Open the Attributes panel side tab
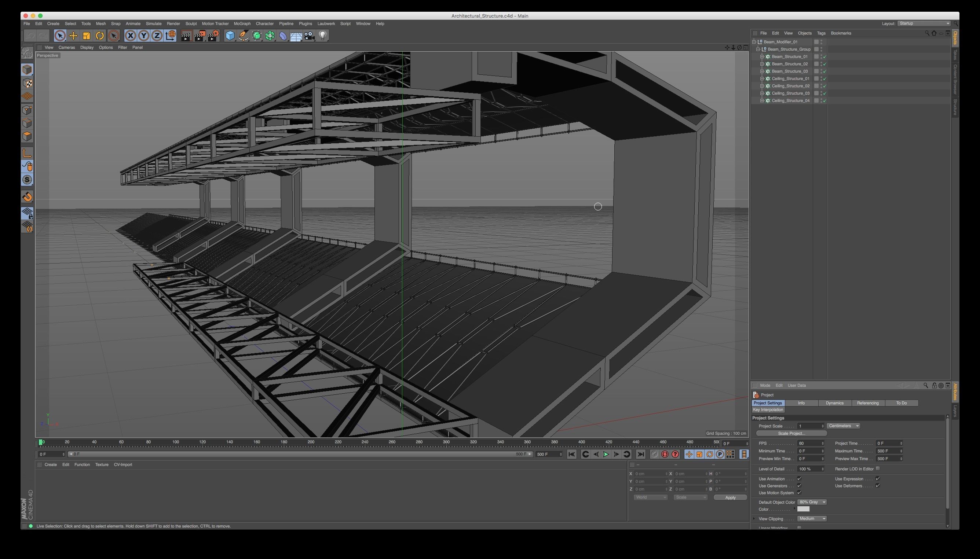Viewport: 980px width, 559px height. point(955,391)
